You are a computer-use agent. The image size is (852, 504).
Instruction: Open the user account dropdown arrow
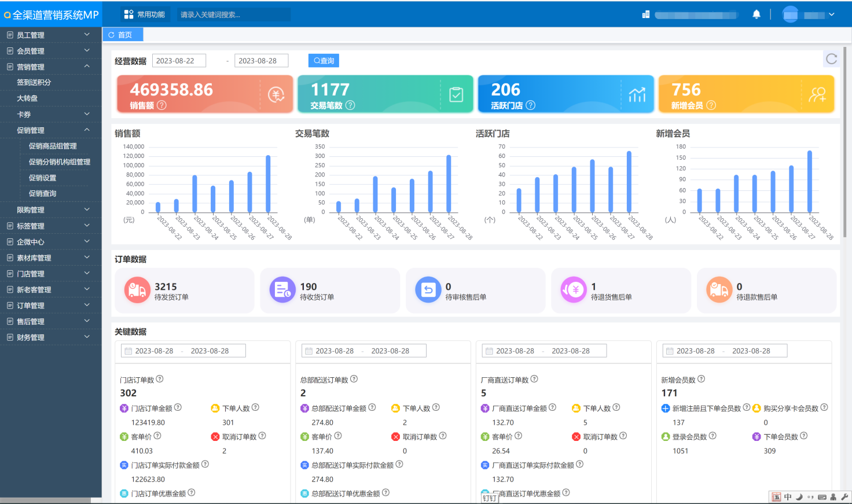(832, 15)
